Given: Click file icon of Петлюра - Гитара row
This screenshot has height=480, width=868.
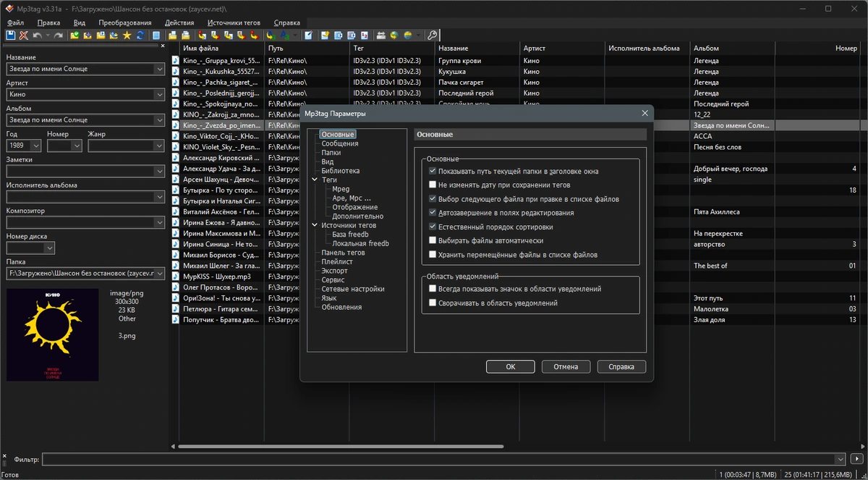Looking at the screenshot, I should [x=176, y=309].
